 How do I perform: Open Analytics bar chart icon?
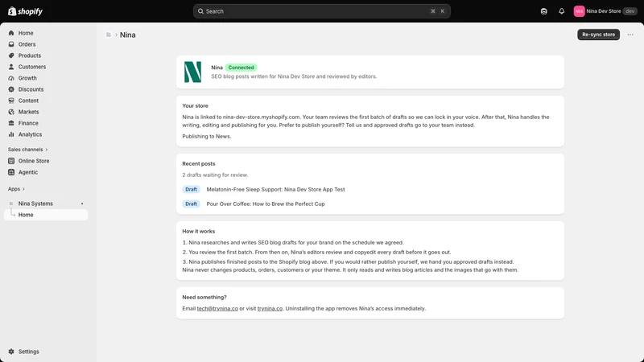pyautogui.click(x=11, y=134)
